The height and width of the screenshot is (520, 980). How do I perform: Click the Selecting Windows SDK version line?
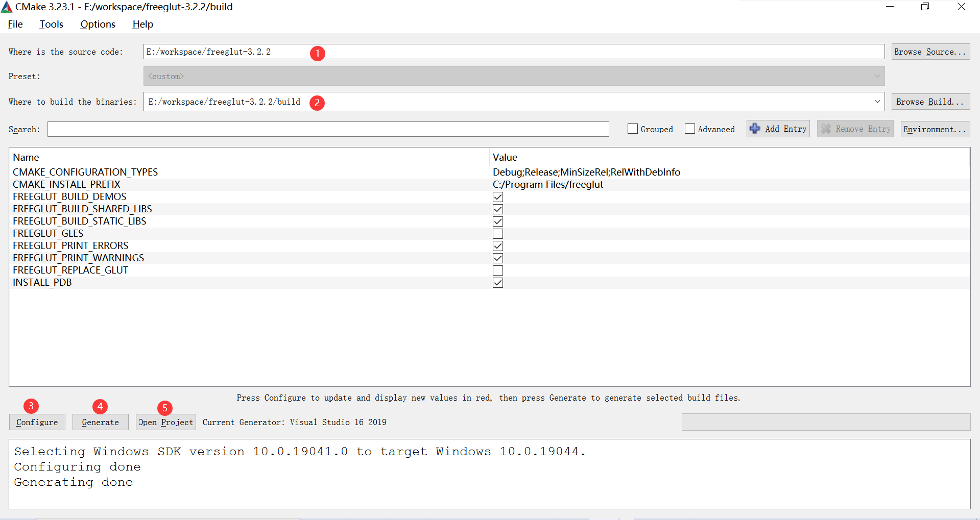click(300, 452)
